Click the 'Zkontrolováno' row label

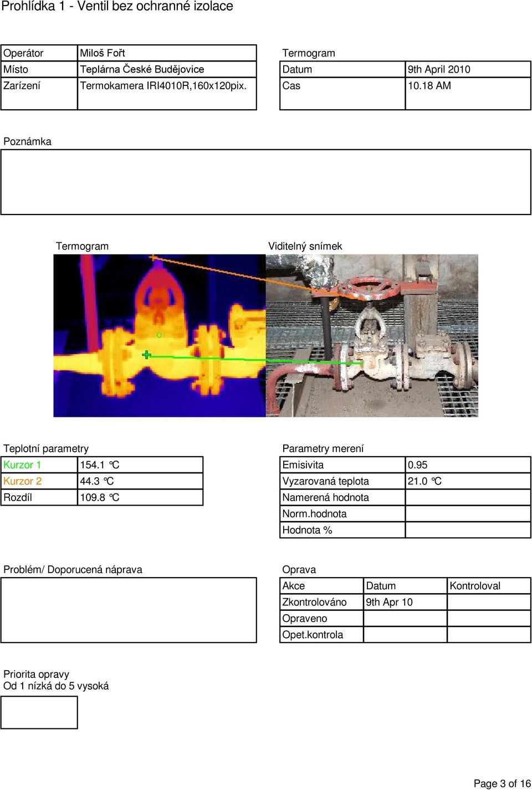314,602
